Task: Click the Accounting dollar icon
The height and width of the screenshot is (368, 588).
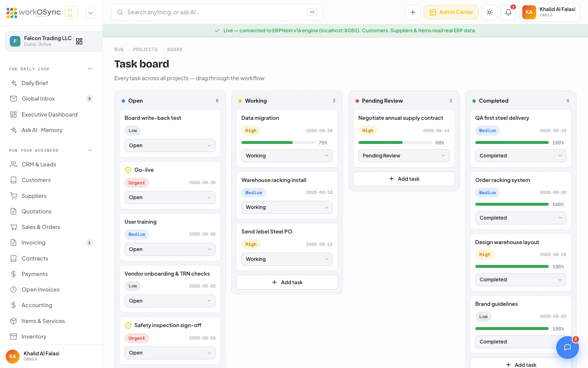Action: click(13, 305)
